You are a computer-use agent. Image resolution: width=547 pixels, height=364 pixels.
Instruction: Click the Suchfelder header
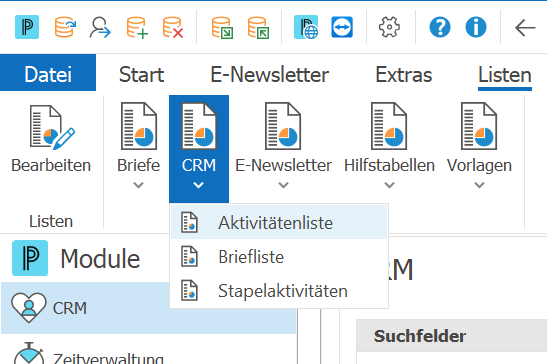[x=420, y=336]
